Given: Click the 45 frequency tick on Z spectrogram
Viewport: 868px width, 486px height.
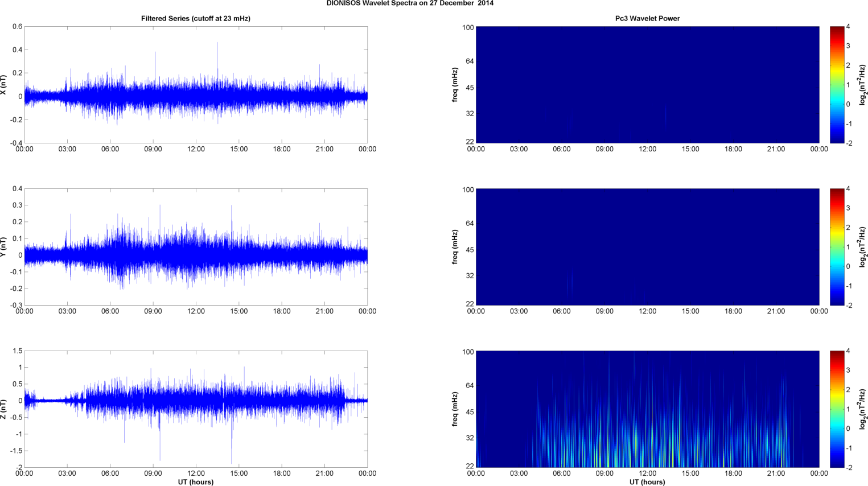Looking at the screenshot, I should coord(470,412).
